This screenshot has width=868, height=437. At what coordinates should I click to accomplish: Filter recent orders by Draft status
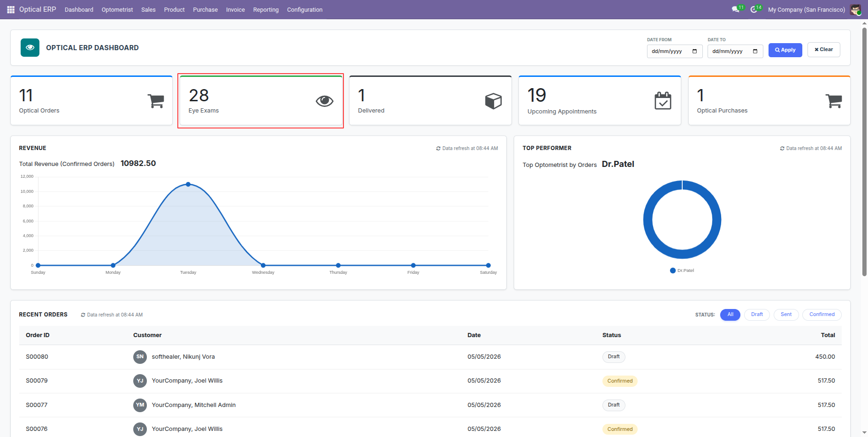(757, 315)
